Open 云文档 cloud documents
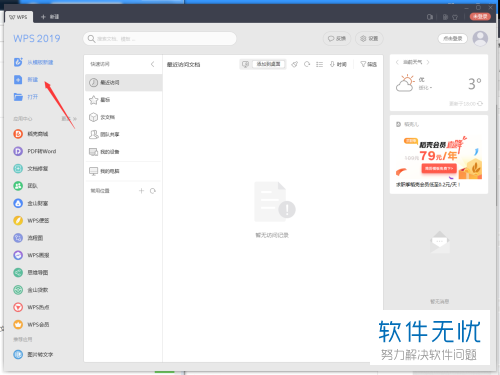Image resolution: width=500 pixels, height=375 pixels. [x=124, y=117]
